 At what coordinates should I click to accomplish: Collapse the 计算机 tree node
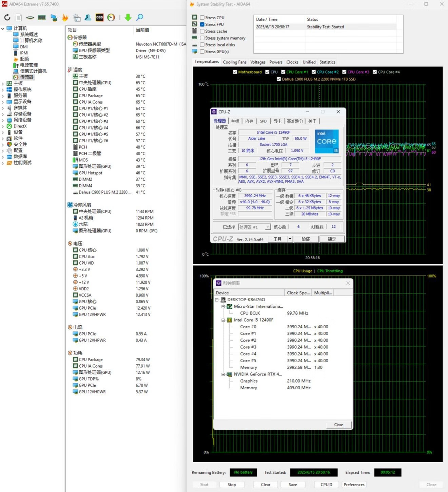[x=3, y=28]
